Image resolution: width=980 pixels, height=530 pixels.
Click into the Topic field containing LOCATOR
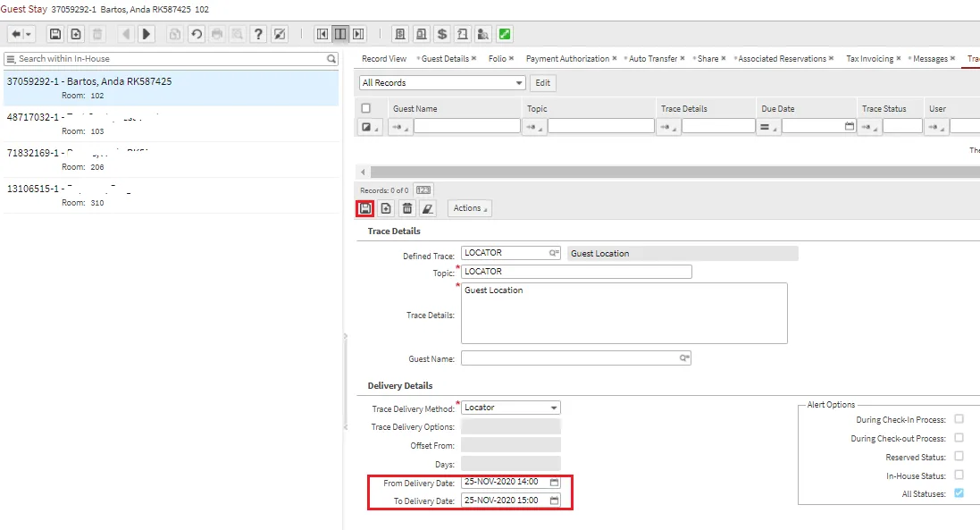coord(576,271)
